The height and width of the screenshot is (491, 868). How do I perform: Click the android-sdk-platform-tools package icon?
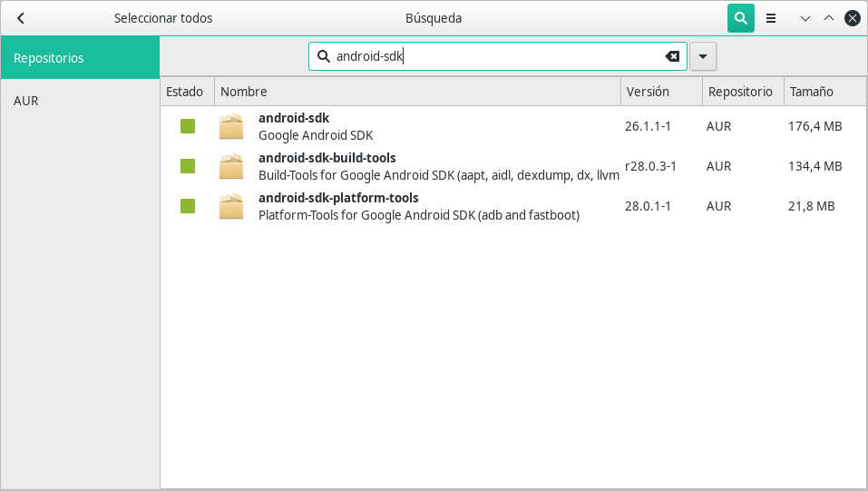[231, 206]
